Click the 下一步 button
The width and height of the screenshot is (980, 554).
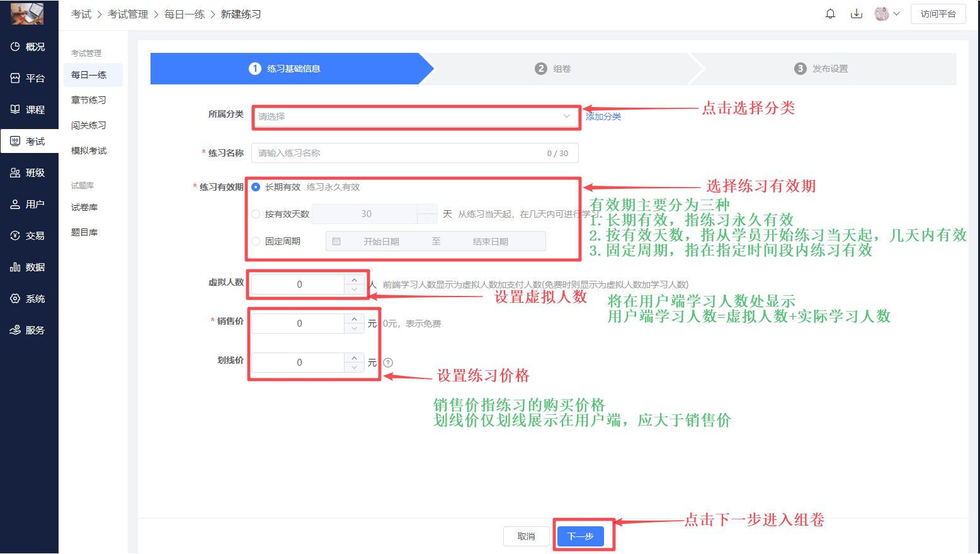click(580, 536)
